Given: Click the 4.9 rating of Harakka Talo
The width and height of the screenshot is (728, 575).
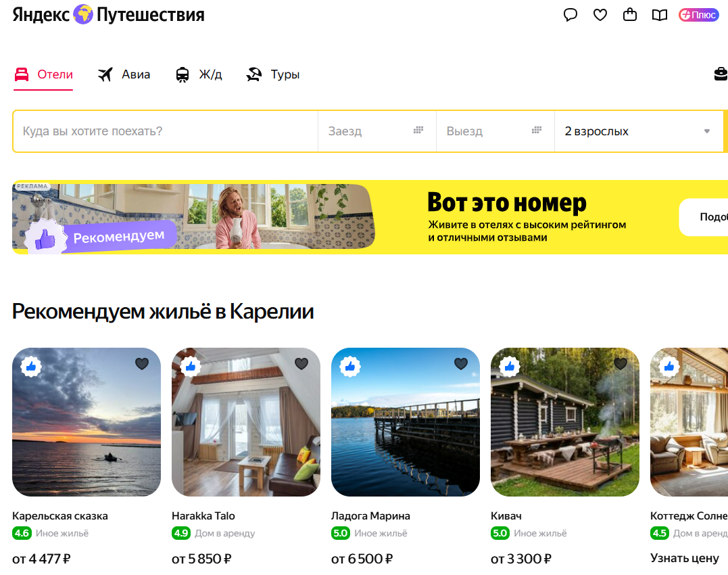Looking at the screenshot, I should tap(181, 533).
